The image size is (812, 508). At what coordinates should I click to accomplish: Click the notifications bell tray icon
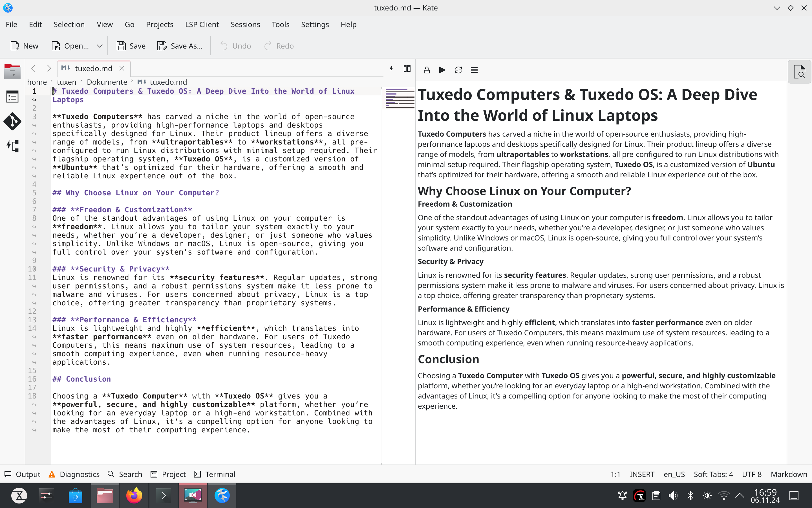tap(623, 496)
